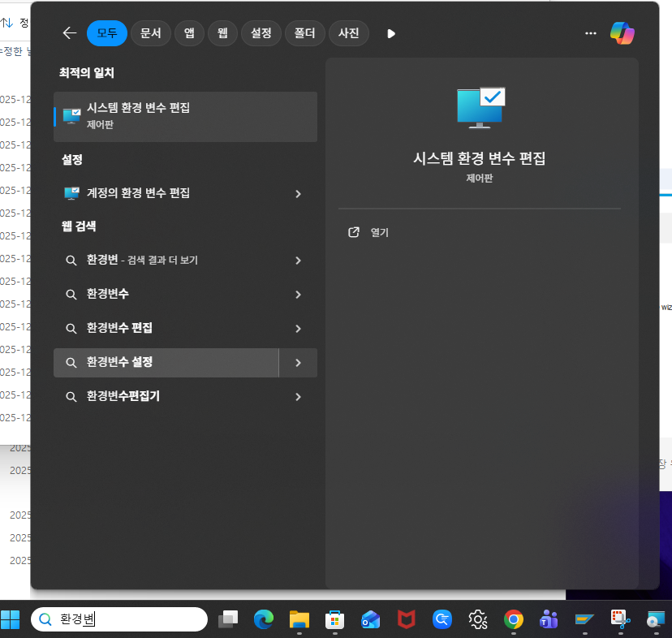Select the 앱 filter tab
Image resolution: width=672 pixels, height=638 pixels.
coord(189,33)
